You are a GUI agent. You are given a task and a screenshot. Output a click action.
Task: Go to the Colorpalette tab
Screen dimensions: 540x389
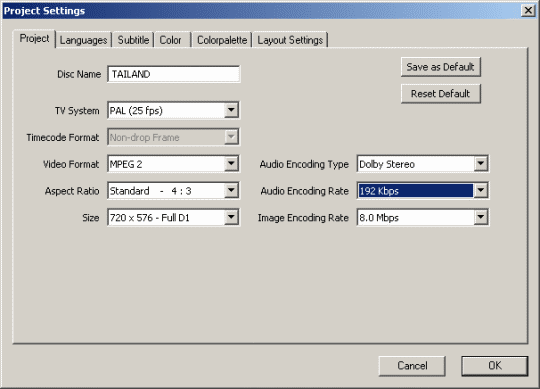(x=222, y=40)
